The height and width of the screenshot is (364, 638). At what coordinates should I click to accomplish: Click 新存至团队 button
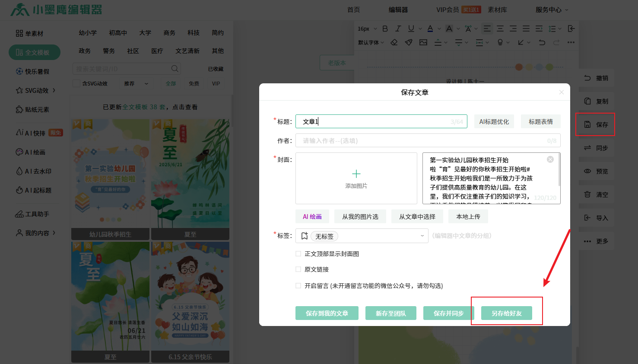pos(391,313)
